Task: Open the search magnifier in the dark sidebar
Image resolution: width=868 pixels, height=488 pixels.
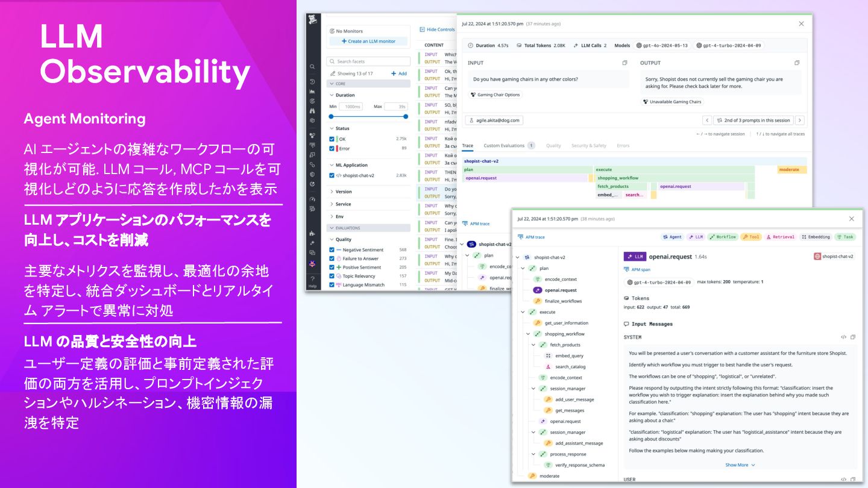Action: coord(312,67)
